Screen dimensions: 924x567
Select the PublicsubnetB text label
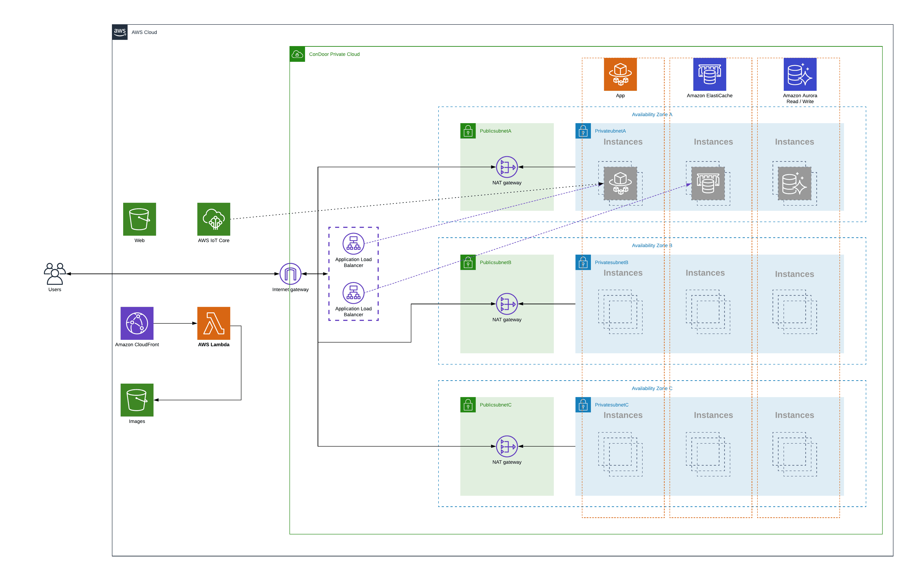[x=495, y=262]
